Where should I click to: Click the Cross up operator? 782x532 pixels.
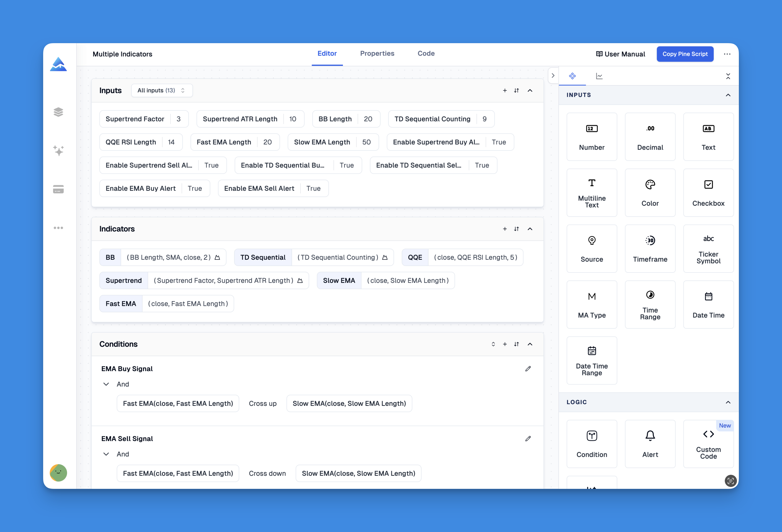click(x=262, y=403)
